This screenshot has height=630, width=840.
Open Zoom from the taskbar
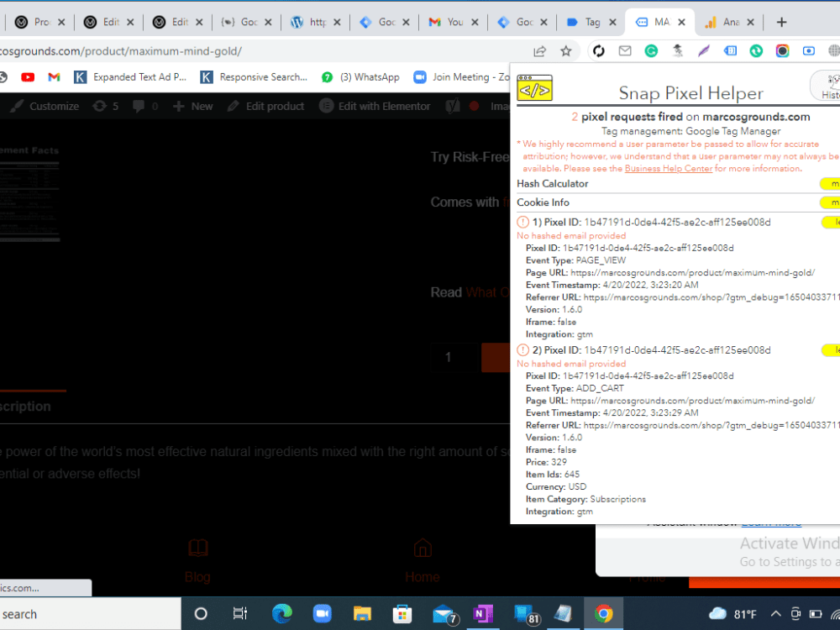click(322, 614)
